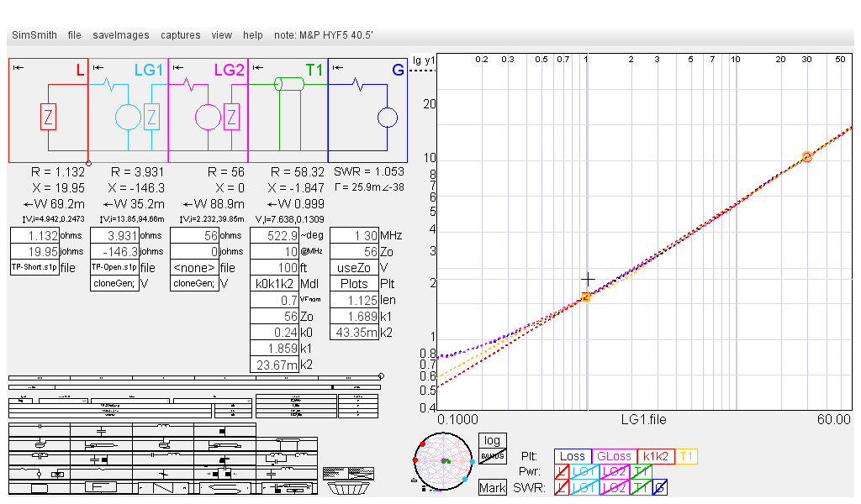Viewport: 861px width, 504px height.
Task: Pick the transmission line palette component
Action: pos(287,444)
